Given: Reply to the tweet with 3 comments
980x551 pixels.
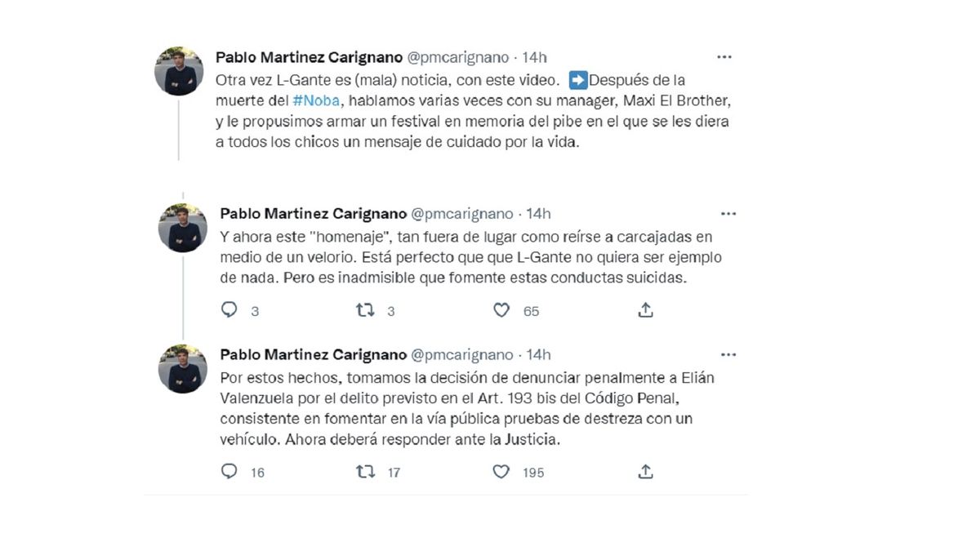Looking at the screenshot, I should click(229, 310).
